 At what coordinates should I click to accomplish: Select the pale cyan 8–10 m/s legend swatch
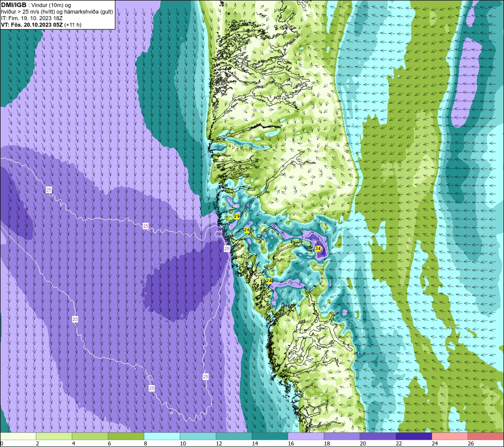coord(162,436)
